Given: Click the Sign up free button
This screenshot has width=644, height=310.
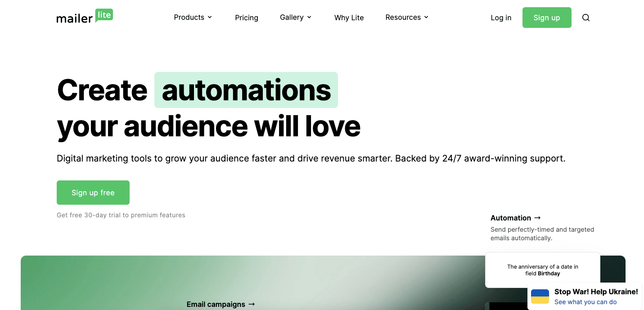Looking at the screenshot, I should tap(93, 193).
